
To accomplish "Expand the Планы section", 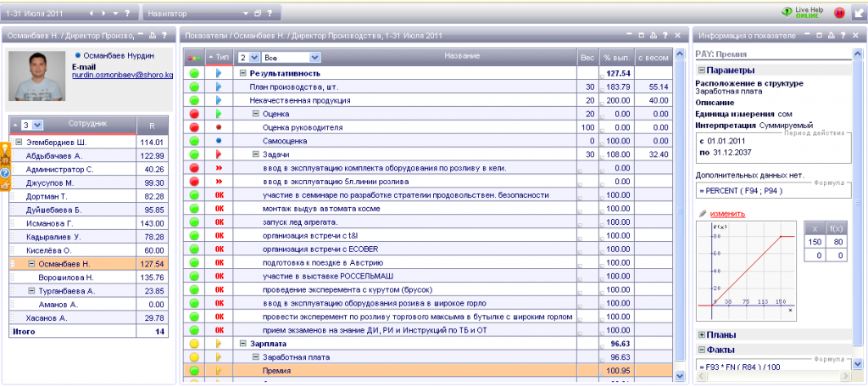I will click(701, 335).
